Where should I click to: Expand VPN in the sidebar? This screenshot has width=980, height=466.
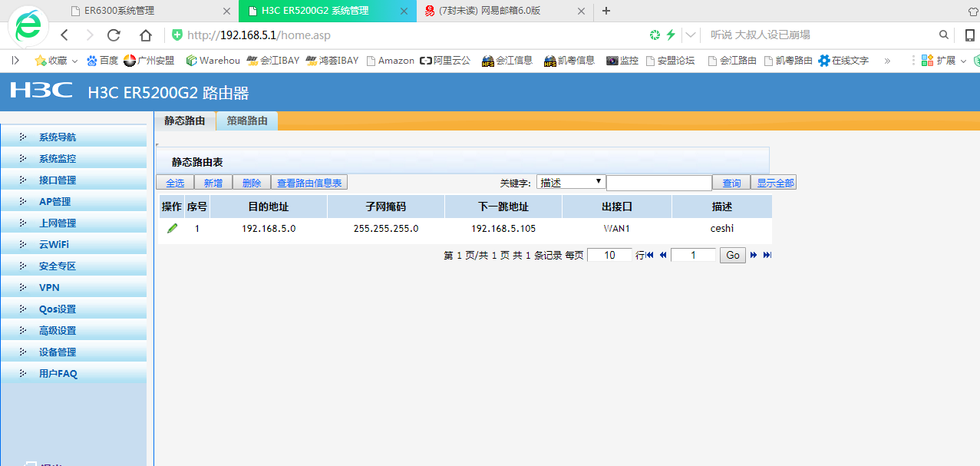[74, 288]
